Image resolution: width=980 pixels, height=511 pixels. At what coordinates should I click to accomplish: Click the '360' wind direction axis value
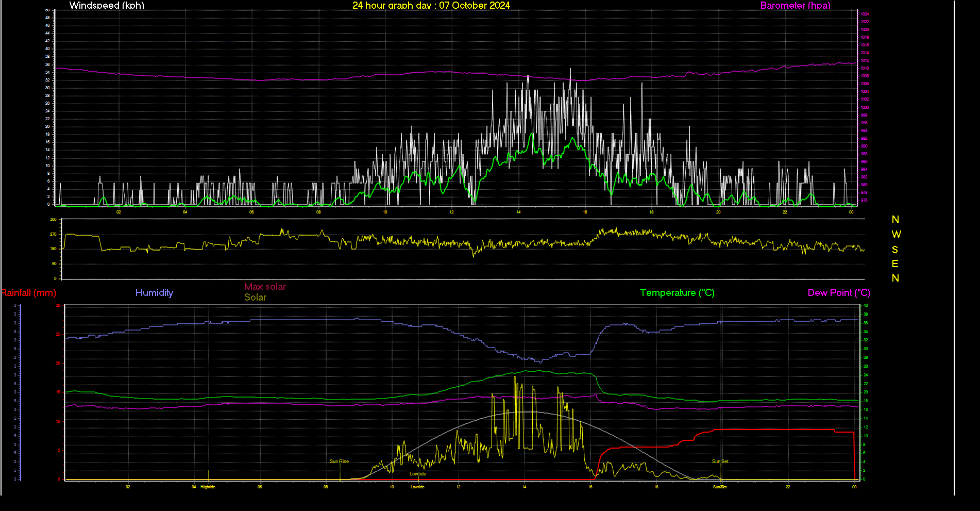(x=53, y=220)
